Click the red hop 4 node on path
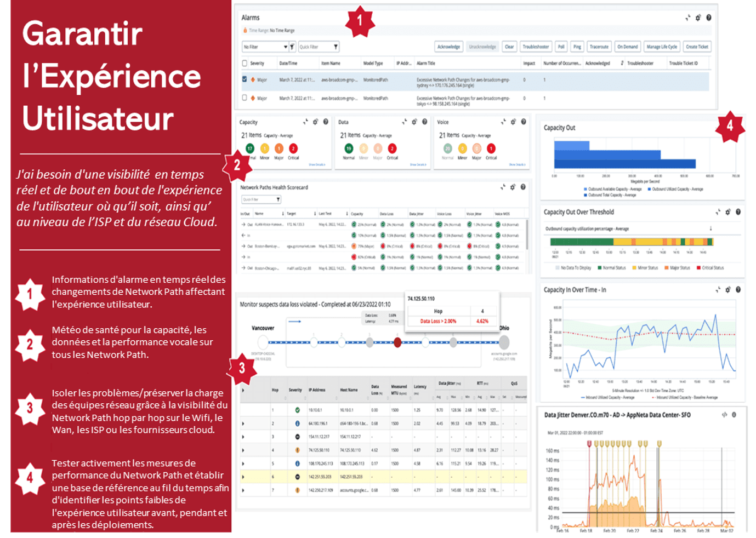 (x=397, y=342)
